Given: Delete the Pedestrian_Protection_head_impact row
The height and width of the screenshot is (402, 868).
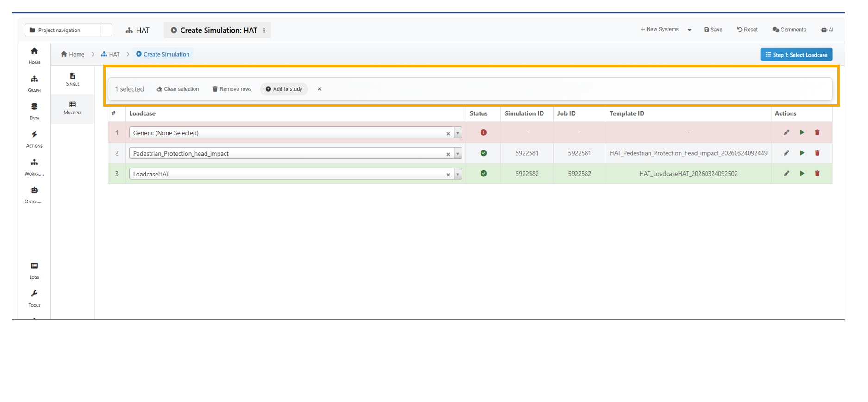Looking at the screenshot, I should coord(817,153).
